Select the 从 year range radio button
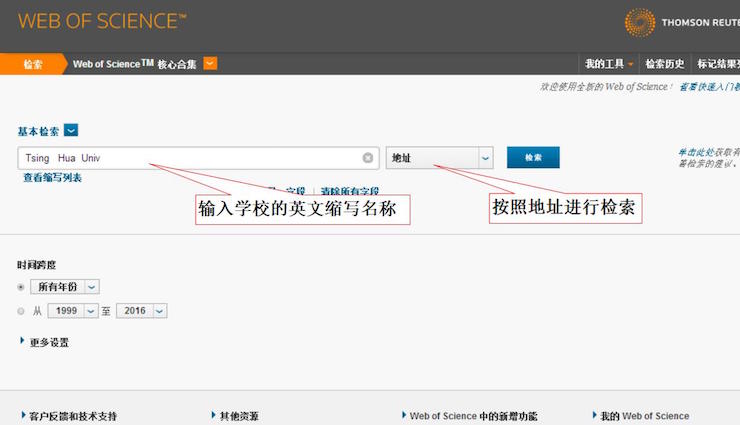 click(x=21, y=311)
